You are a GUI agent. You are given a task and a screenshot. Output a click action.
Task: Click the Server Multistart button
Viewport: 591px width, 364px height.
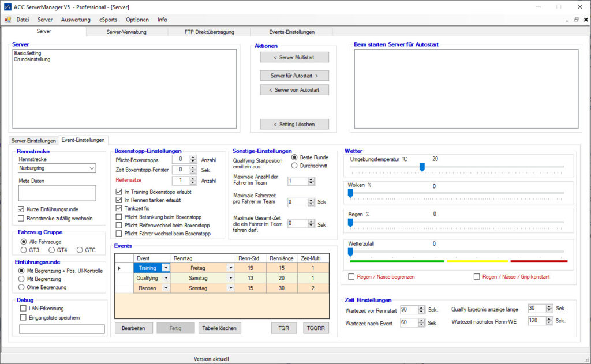click(x=294, y=57)
